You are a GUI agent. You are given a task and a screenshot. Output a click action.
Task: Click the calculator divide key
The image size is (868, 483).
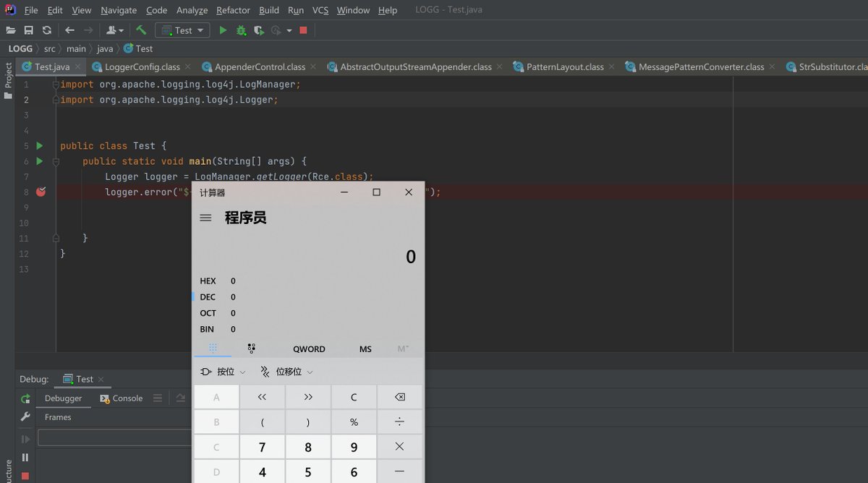400,422
